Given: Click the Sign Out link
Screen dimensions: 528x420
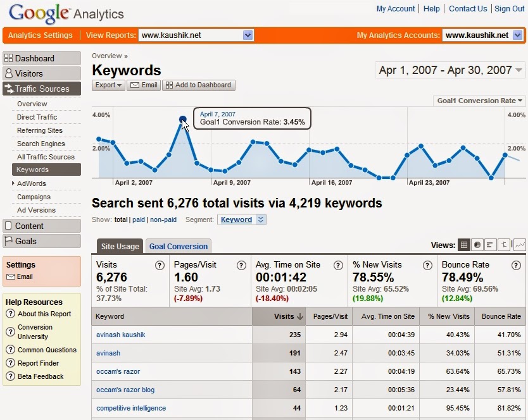Looking at the screenshot, I should 510,9.
